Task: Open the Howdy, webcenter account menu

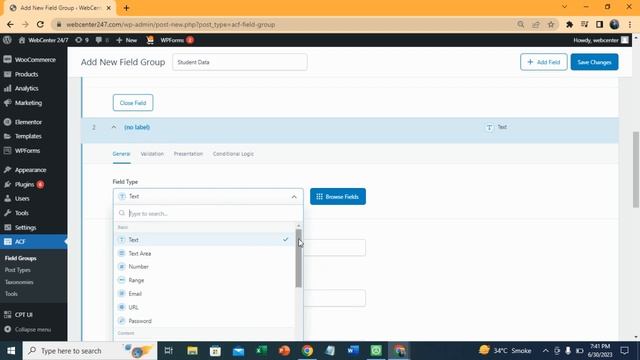Action: pyautogui.click(x=600, y=40)
